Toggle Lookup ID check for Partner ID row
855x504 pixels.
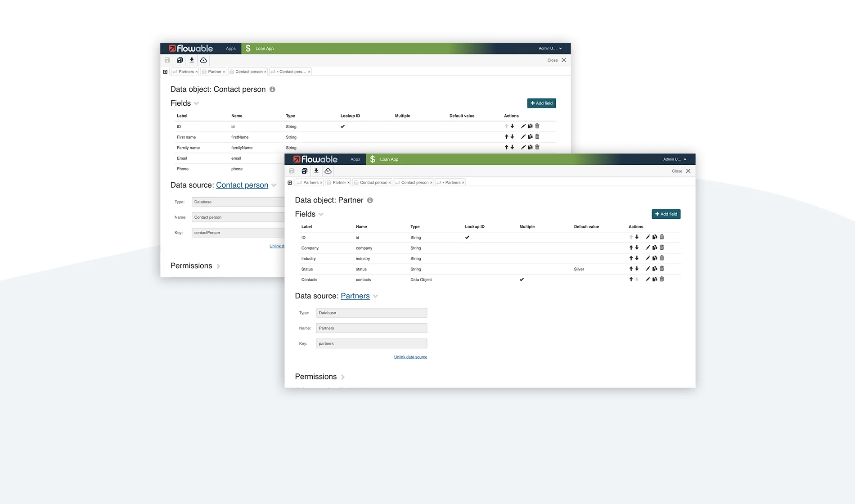pos(467,238)
